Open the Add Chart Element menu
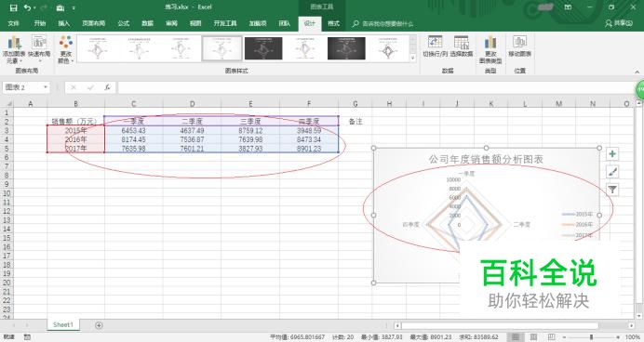Image resolution: width=644 pixels, height=342 pixels. (x=14, y=49)
